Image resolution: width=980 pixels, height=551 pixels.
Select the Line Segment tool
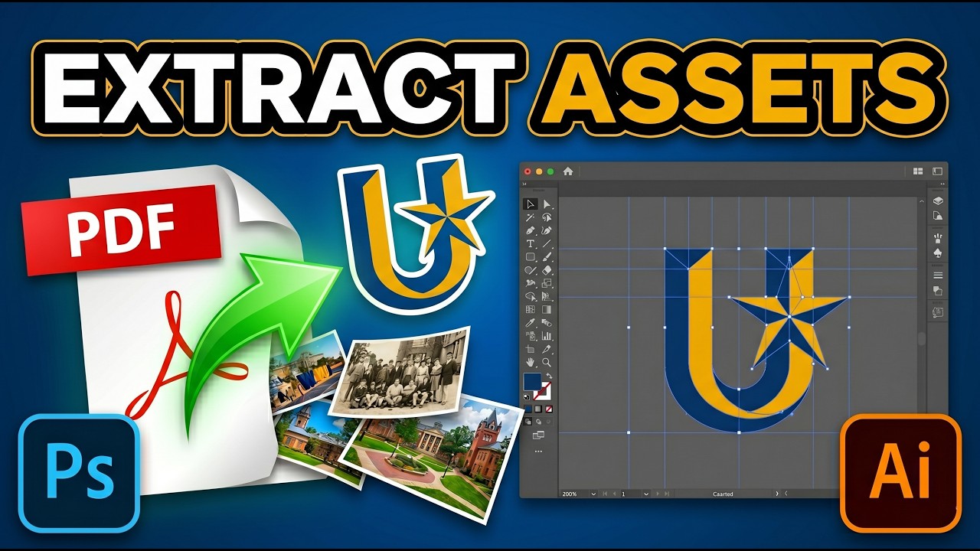pyautogui.click(x=547, y=243)
